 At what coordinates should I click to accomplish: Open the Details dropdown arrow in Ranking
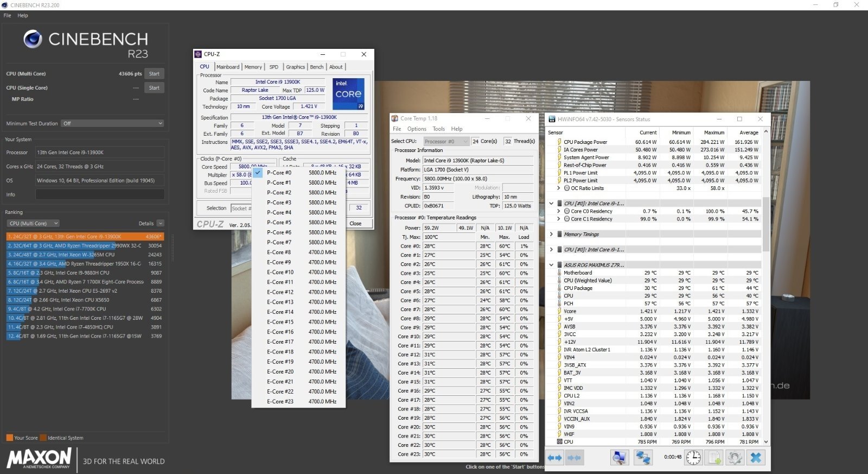point(161,223)
